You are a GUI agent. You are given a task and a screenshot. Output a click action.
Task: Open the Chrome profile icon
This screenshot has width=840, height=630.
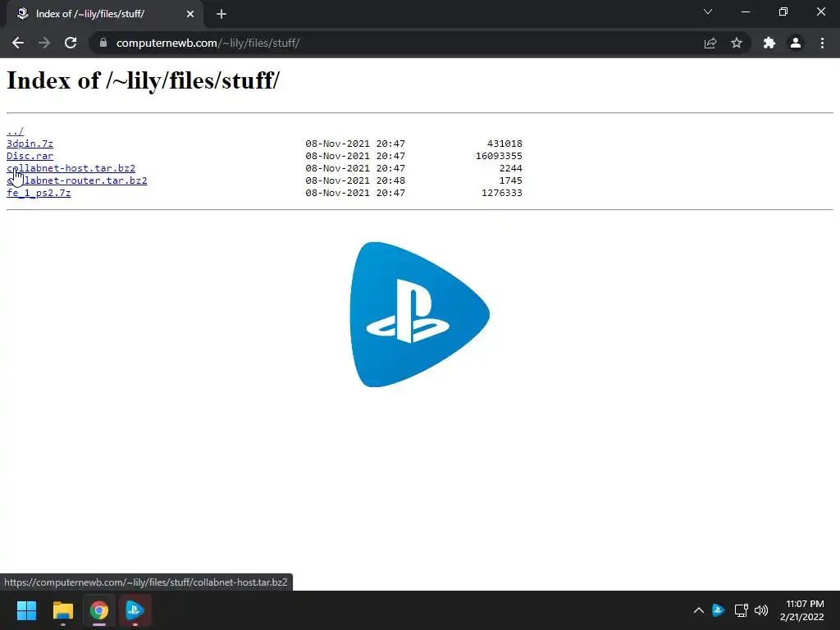point(796,43)
